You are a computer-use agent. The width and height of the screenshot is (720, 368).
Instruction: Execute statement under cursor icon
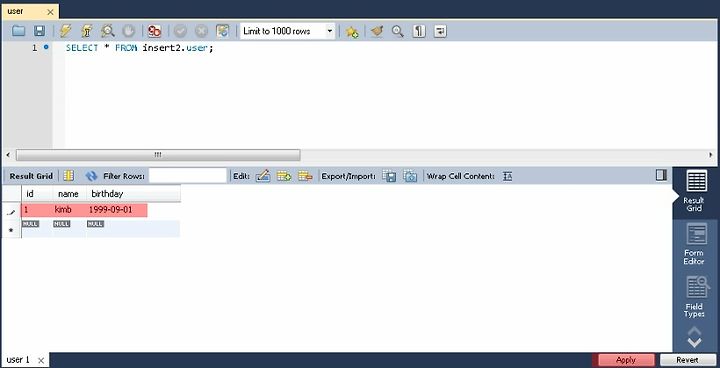click(x=86, y=31)
